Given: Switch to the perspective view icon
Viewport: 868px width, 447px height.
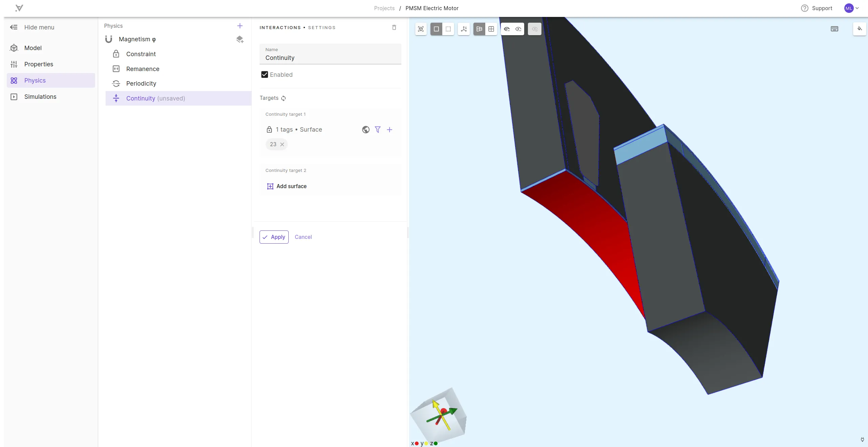Looking at the screenshot, I should point(479,29).
